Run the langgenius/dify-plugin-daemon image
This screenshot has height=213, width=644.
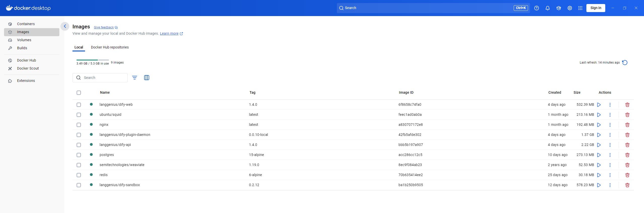[599, 135]
